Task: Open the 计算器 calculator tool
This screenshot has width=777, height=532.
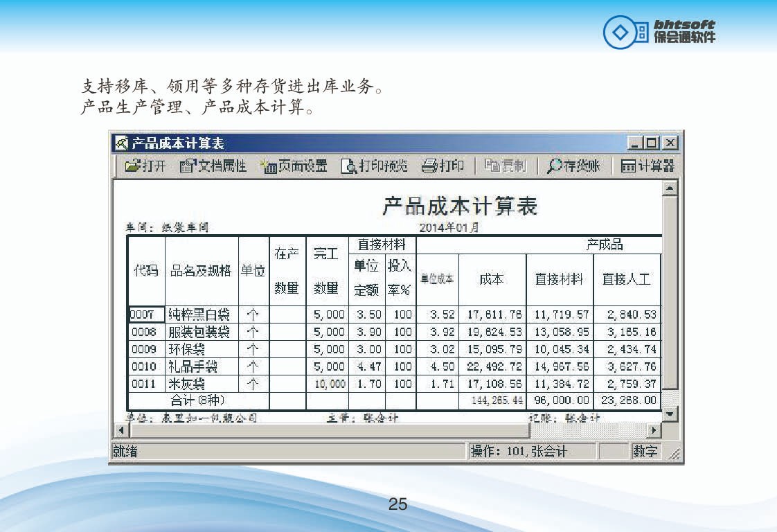Action: point(647,166)
